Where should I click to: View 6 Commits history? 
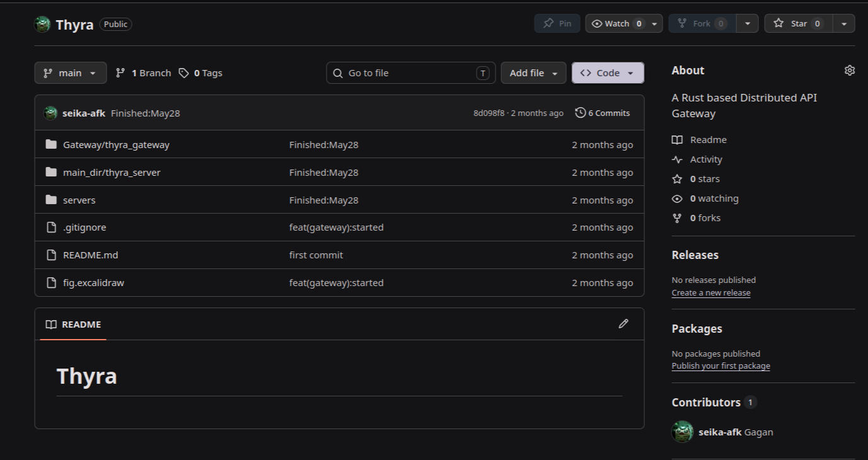click(x=603, y=113)
